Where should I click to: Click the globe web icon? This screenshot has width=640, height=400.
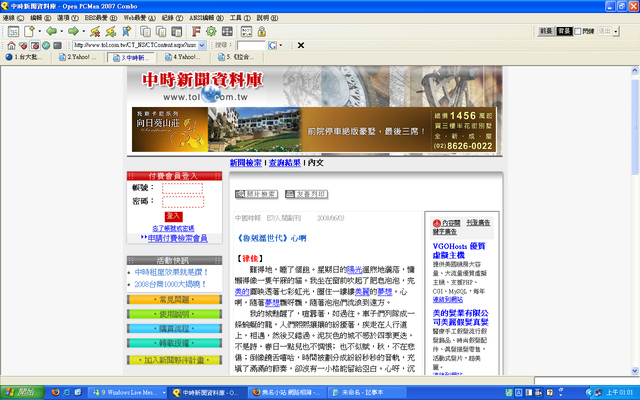click(46, 45)
